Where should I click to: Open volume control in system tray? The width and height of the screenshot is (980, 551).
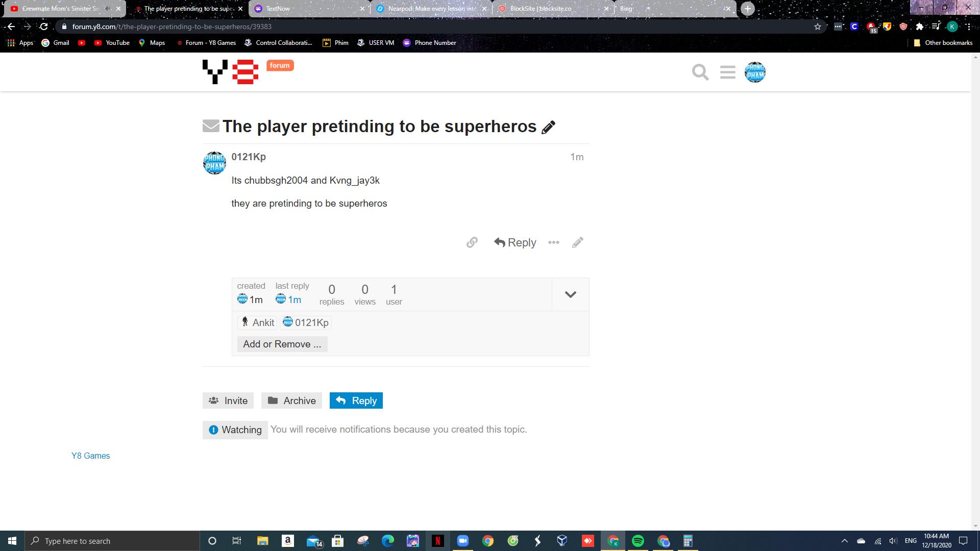coord(893,541)
